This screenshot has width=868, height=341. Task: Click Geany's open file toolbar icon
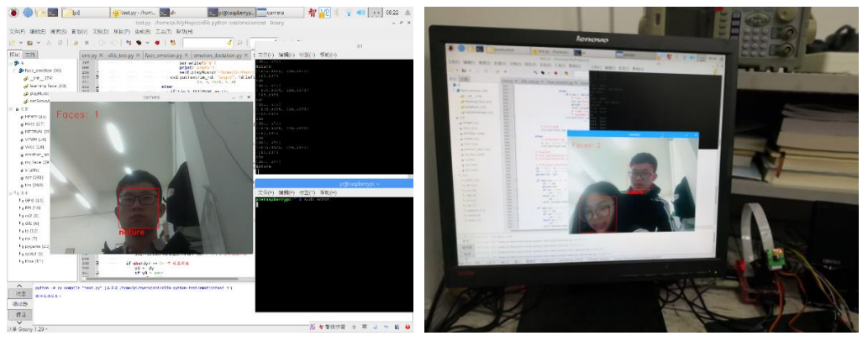[29, 43]
